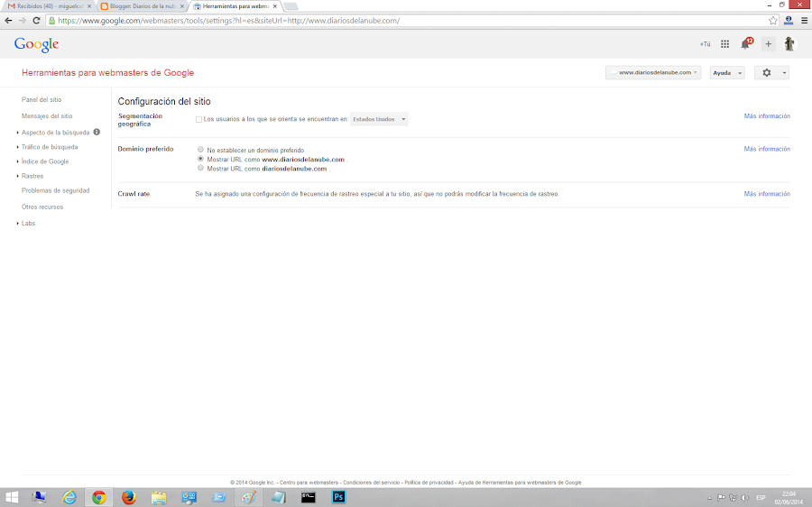Switch to the Blogger tab
Viewport: 812px width, 507px height.
pos(142,6)
